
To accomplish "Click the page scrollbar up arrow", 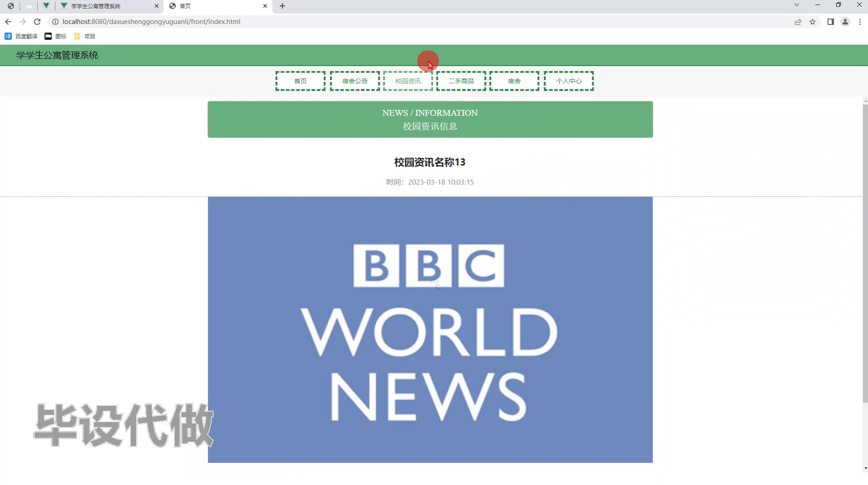I will pos(865,101).
